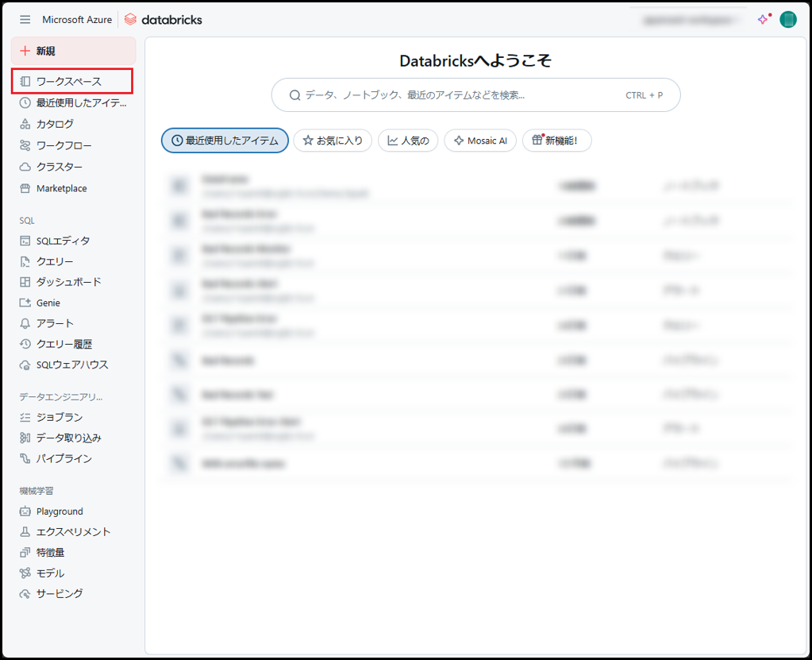This screenshot has height=660, width=812.
Task: Click the ダッシュボード grid icon
Action: click(25, 282)
